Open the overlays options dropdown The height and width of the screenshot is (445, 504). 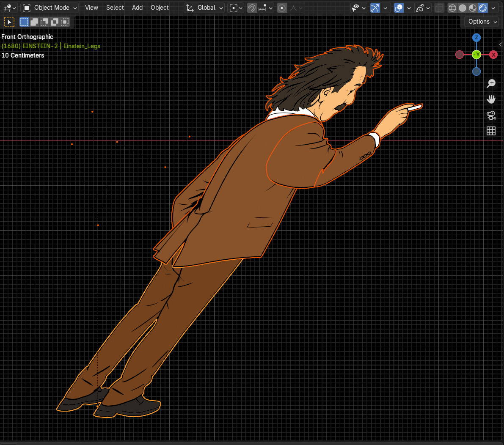pyautogui.click(x=409, y=8)
